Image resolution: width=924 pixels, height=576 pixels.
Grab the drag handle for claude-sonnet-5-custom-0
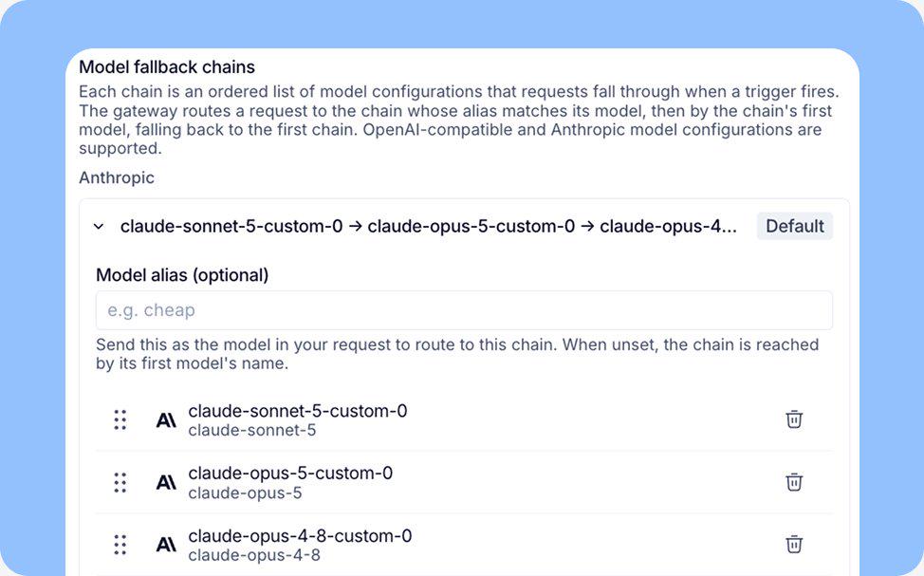[x=120, y=419]
